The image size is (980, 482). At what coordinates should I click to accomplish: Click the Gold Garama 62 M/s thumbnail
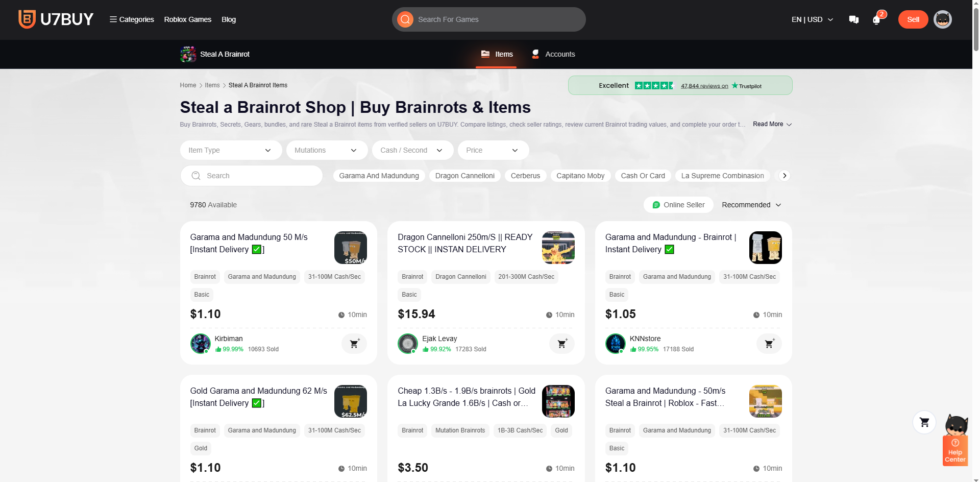tap(351, 401)
